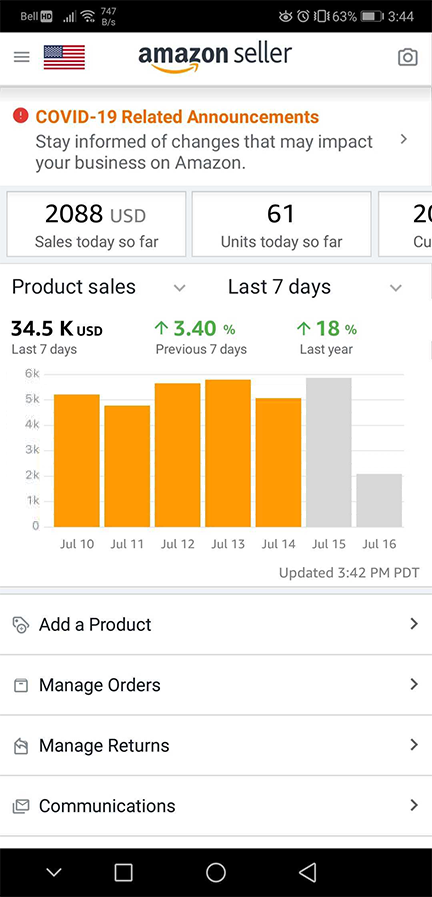Tap the Sales today so far card
Viewport: 432px width, 897px height.
coord(96,224)
